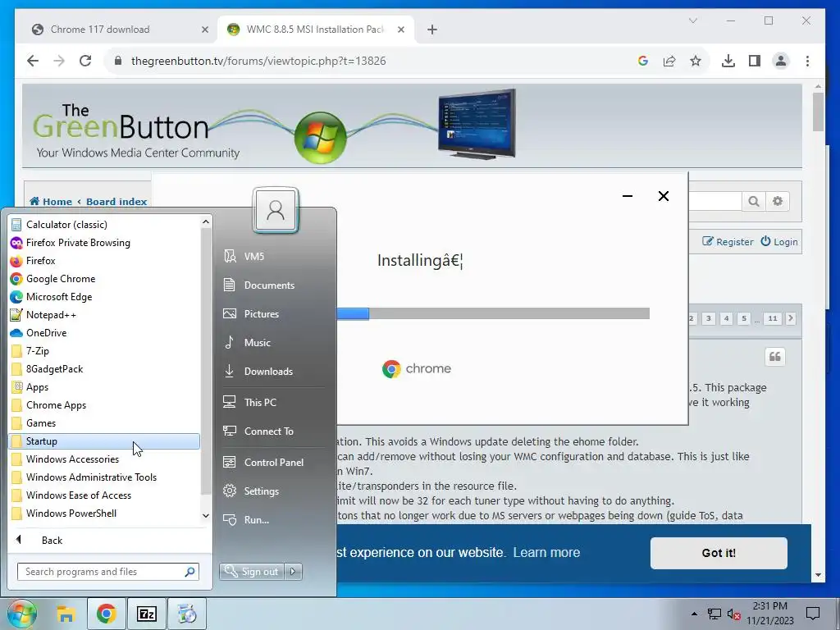Open Downloads from the Start menu

click(x=273, y=372)
